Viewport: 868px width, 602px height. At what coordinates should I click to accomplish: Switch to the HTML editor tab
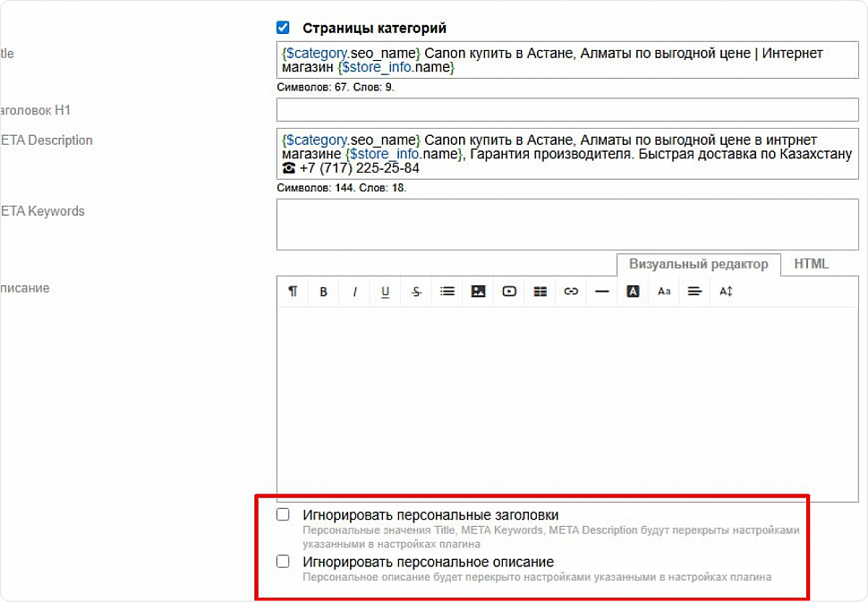pos(811,264)
